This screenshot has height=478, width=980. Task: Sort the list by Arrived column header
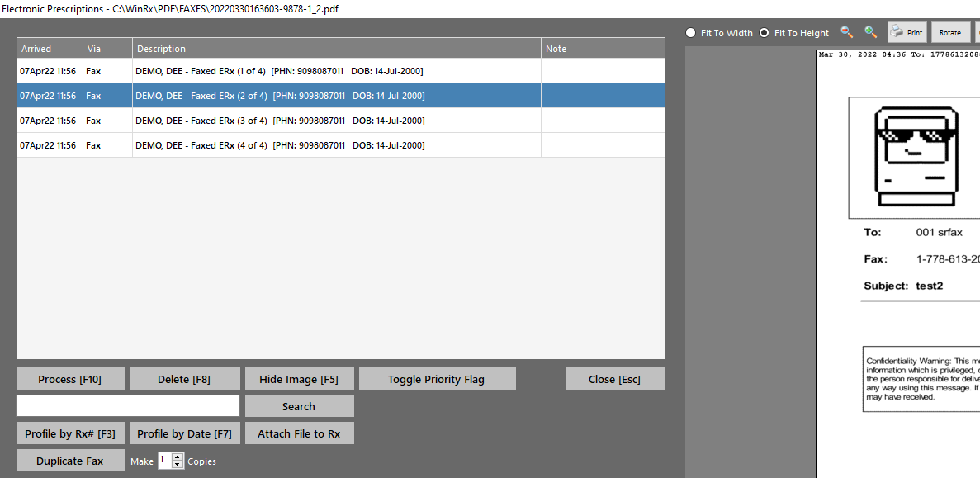pos(50,49)
